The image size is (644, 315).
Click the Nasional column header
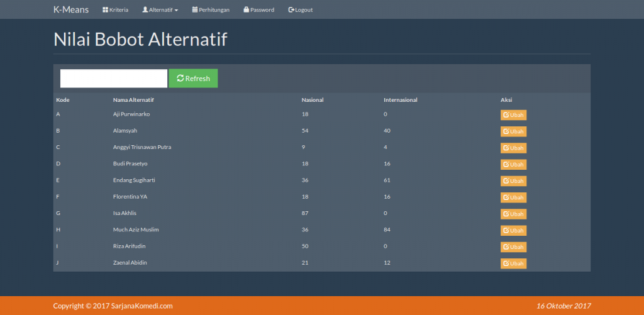(313, 100)
